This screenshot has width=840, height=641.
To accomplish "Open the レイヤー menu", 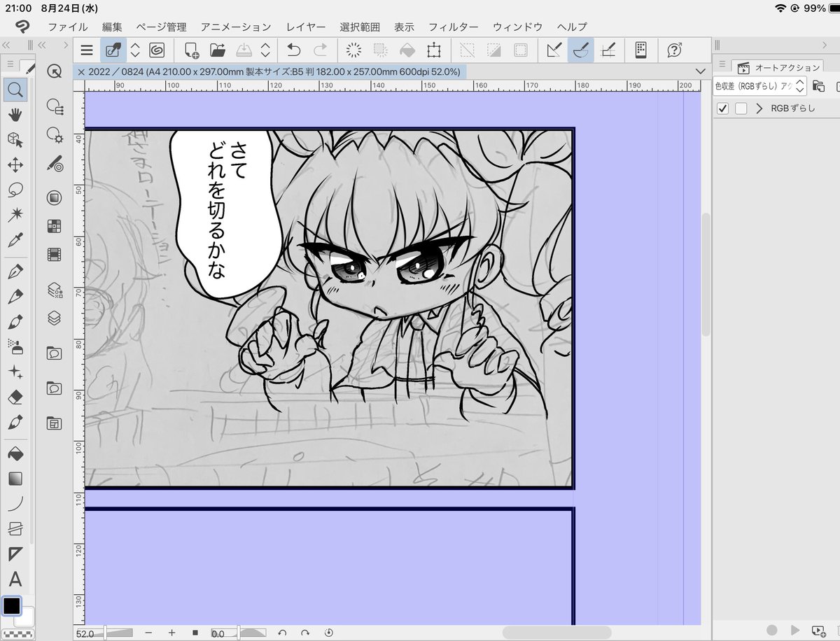I will (305, 27).
